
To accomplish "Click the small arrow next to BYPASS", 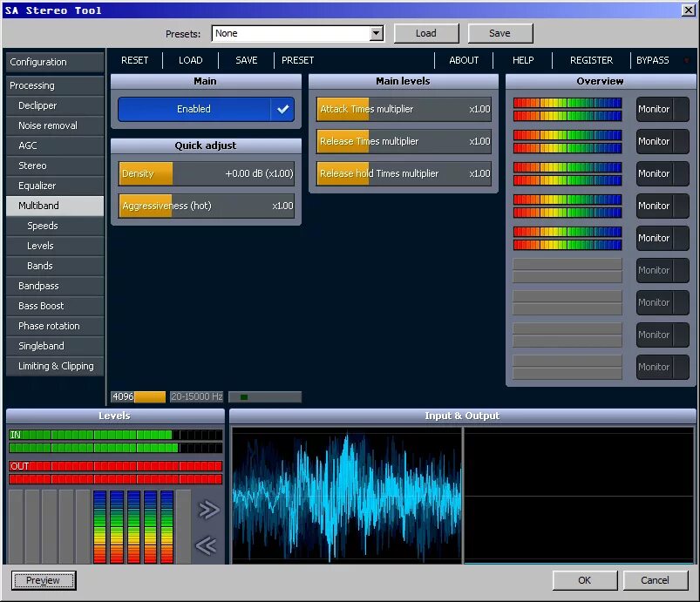I will 687,60.
